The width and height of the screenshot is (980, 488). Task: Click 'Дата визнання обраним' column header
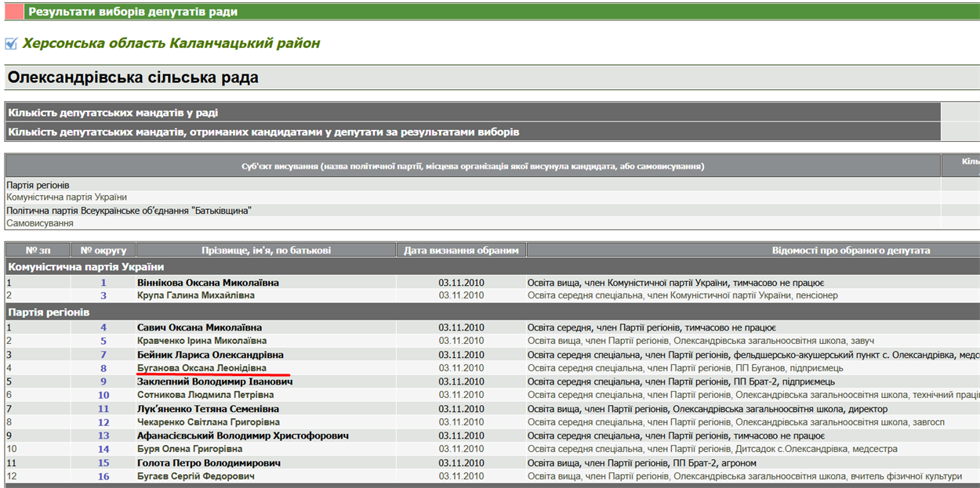(x=461, y=251)
